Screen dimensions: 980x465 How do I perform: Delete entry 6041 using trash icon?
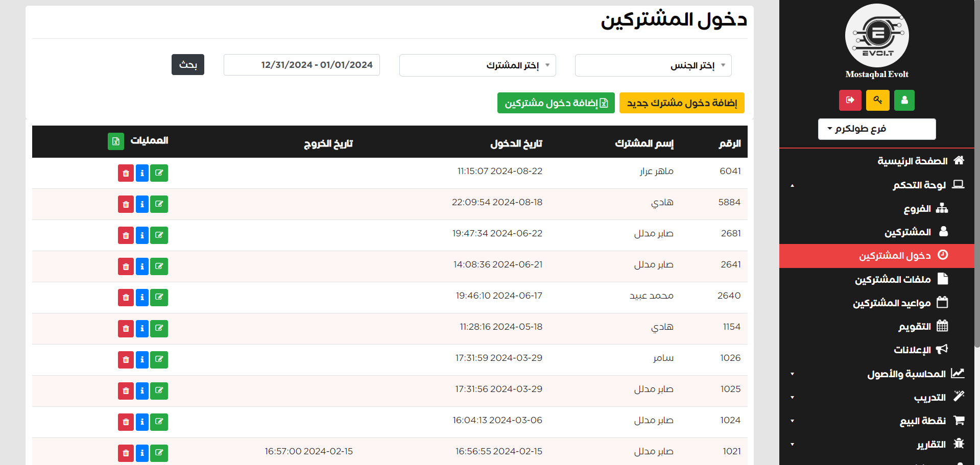[x=126, y=173]
